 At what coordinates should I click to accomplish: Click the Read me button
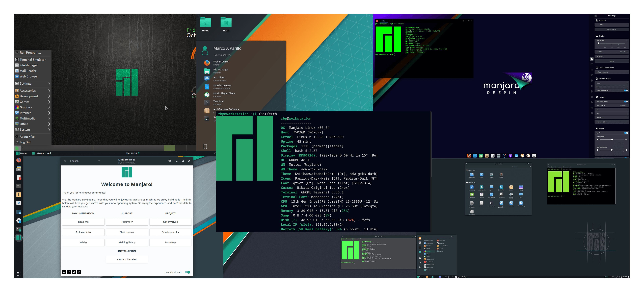click(x=83, y=222)
